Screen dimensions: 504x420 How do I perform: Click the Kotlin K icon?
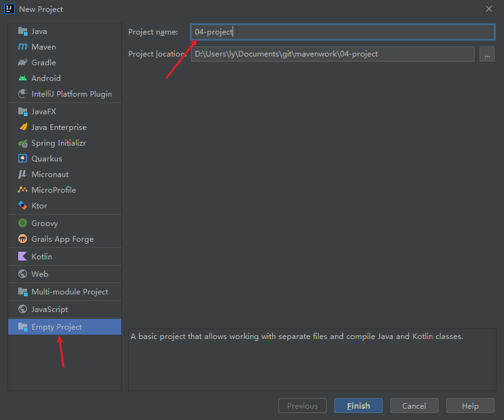tap(23, 256)
